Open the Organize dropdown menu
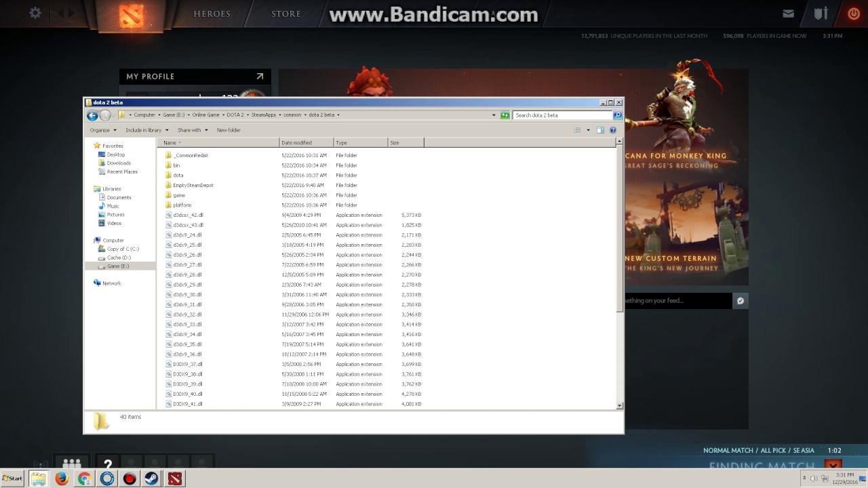The height and width of the screenshot is (488, 868). point(103,130)
